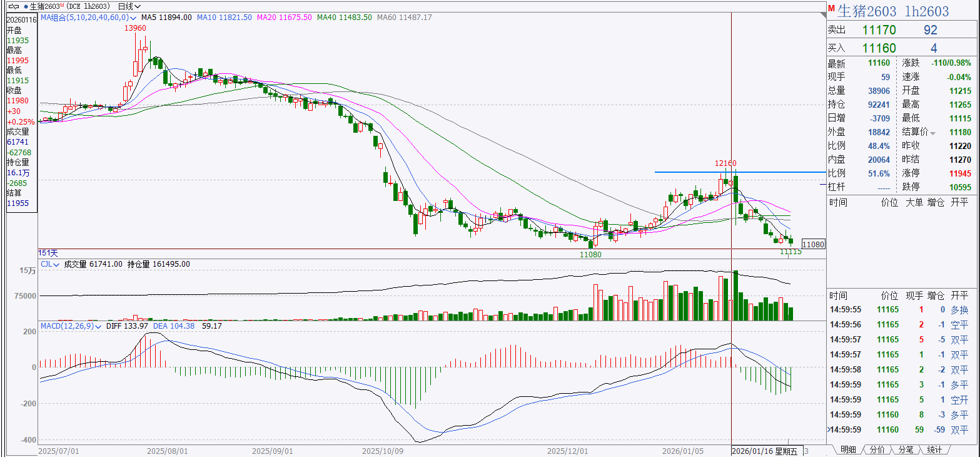Switch to the 分价 tab
The height and width of the screenshot is (457, 980).
(877, 449)
